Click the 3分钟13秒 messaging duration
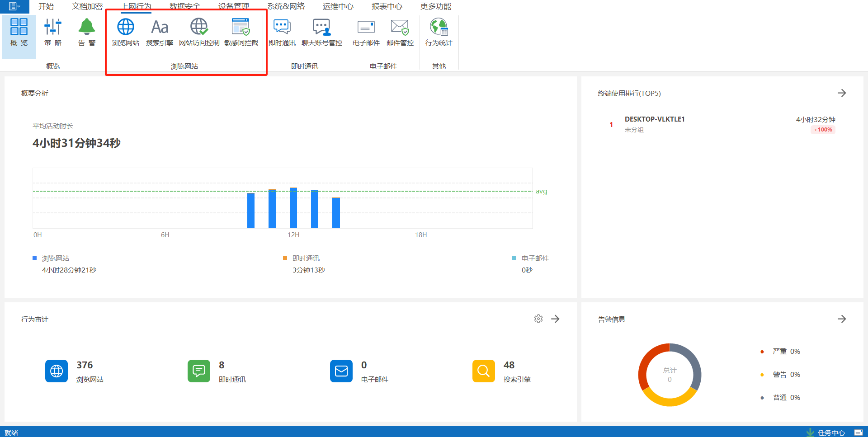 tap(309, 270)
